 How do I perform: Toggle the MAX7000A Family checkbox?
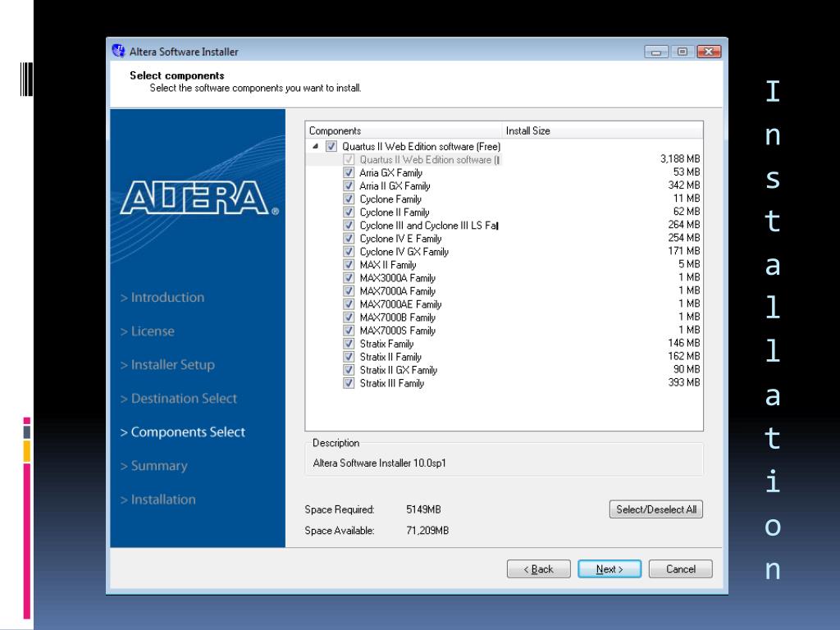click(x=349, y=291)
